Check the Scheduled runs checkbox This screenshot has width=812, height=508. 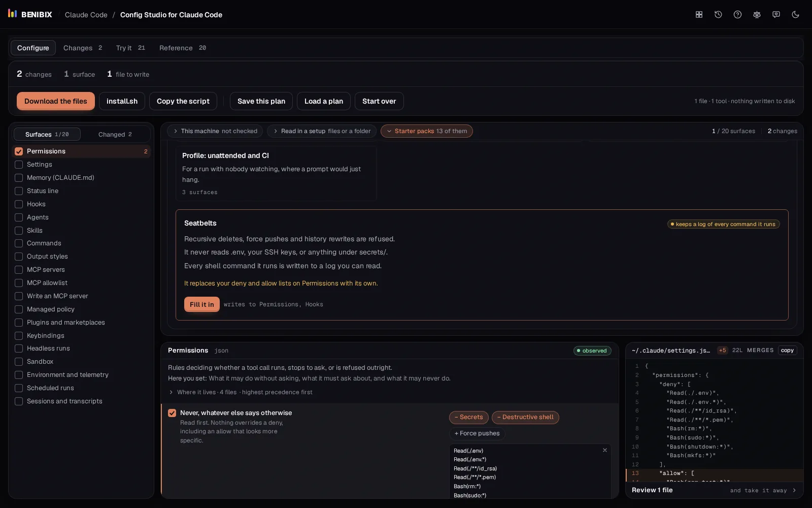pyautogui.click(x=19, y=388)
